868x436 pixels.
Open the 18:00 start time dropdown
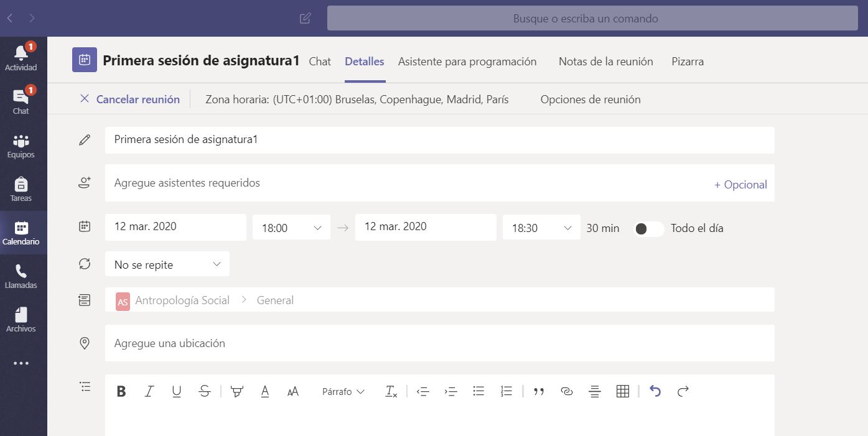point(291,228)
